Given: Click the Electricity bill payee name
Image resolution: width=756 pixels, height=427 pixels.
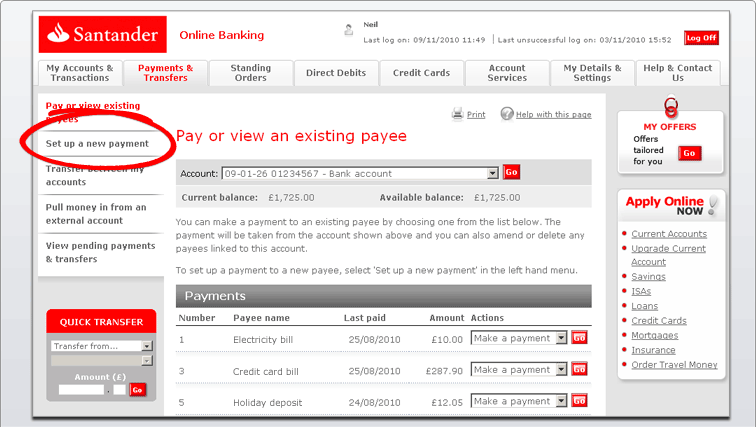Looking at the screenshot, I should point(263,340).
